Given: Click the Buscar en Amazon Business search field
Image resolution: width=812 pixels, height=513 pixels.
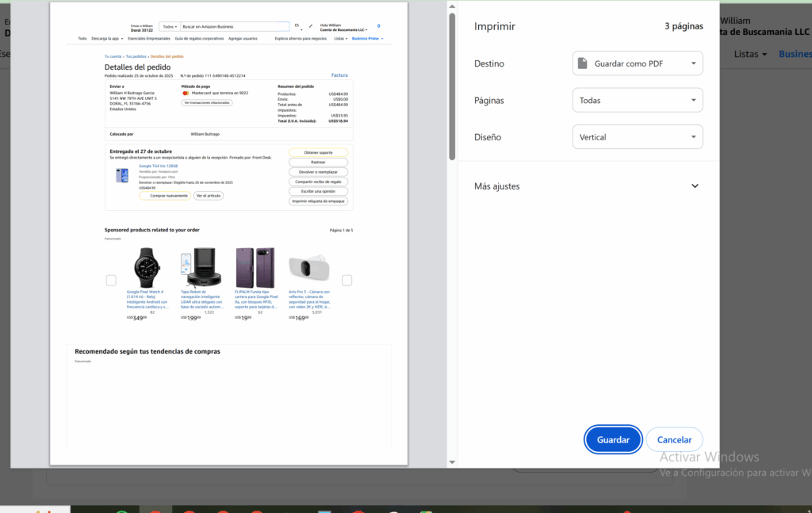Looking at the screenshot, I should click(235, 26).
